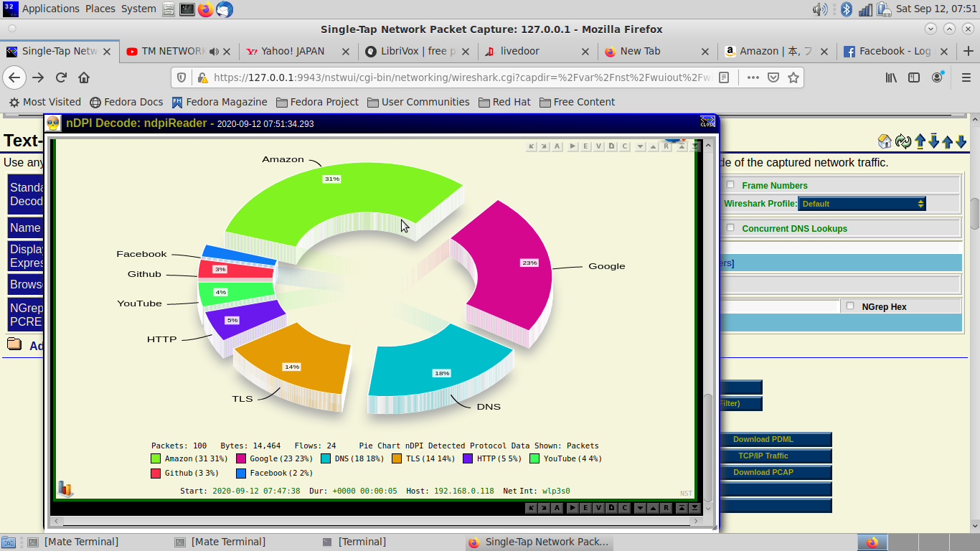Click the 'R' button in upper chart toolbar
The image size is (980, 551).
666,146
